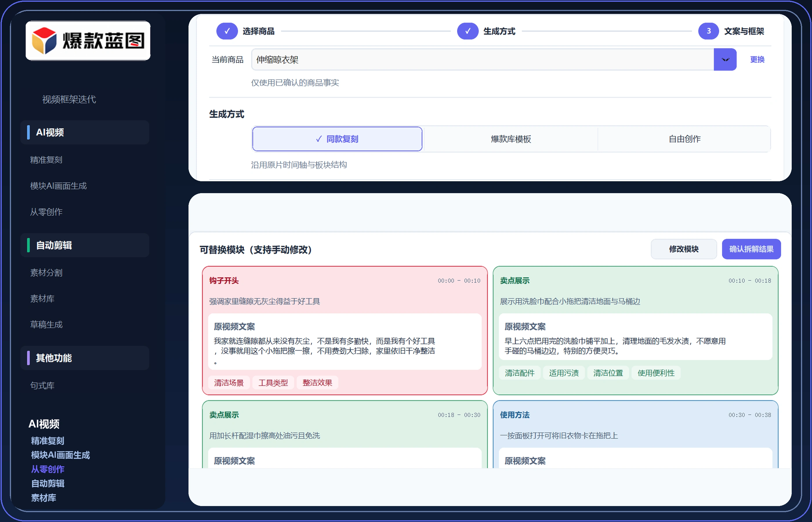
Task: Click summary 展示用洗脸巾配合小拖把清洁地面与马桶边
Action: [570, 301]
